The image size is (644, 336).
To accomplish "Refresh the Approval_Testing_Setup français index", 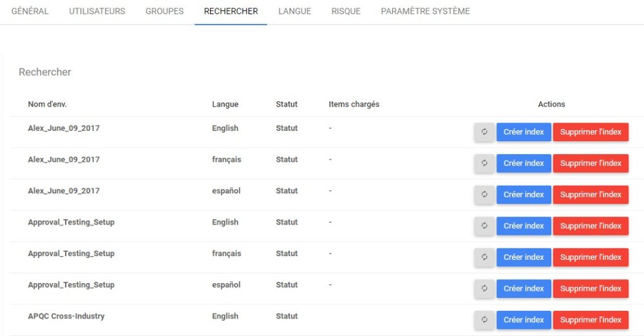I will (x=484, y=257).
